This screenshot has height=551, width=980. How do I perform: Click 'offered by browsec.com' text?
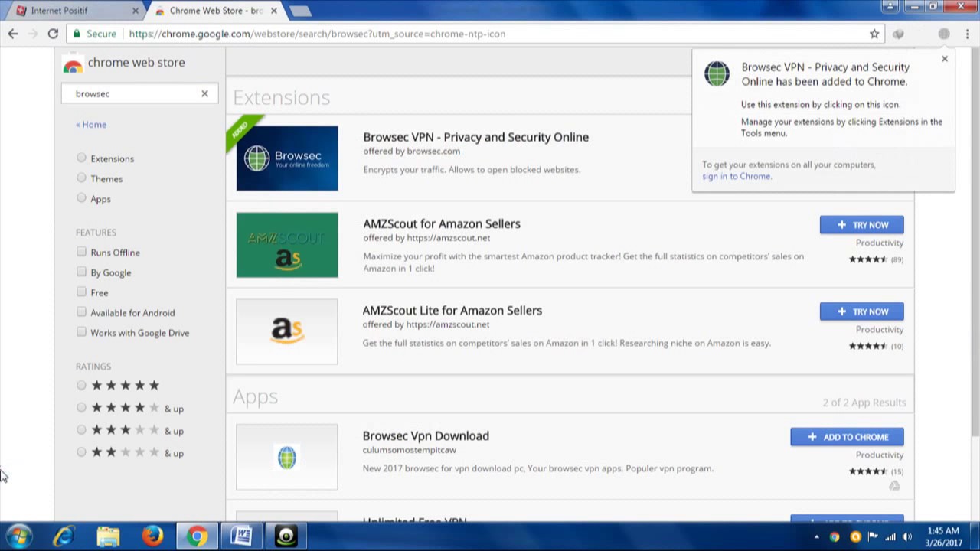point(412,151)
